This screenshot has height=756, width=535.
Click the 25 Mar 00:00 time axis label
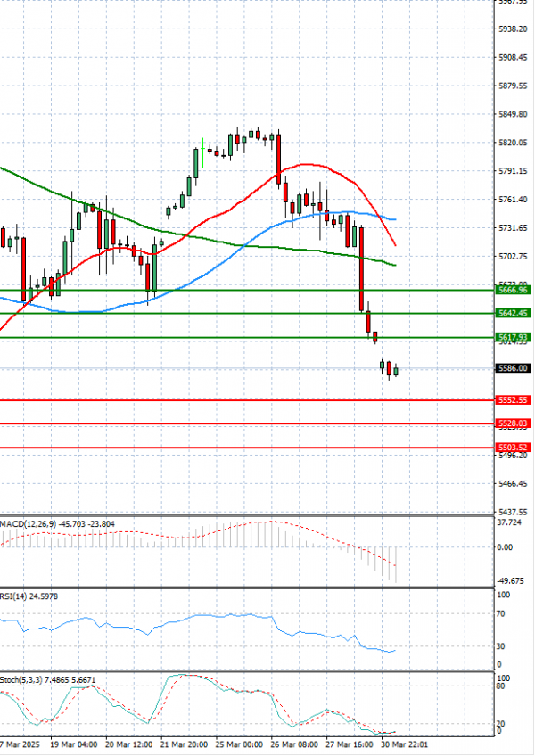click(239, 744)
